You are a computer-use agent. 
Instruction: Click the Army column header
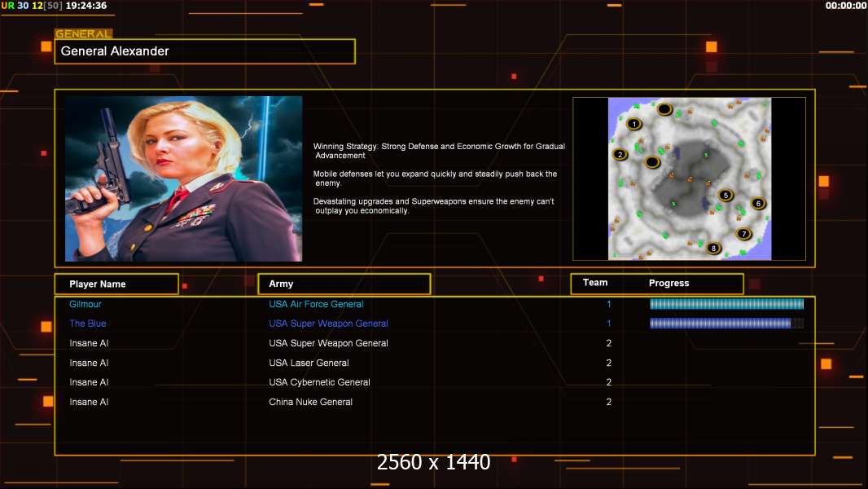tap(344, 284)
